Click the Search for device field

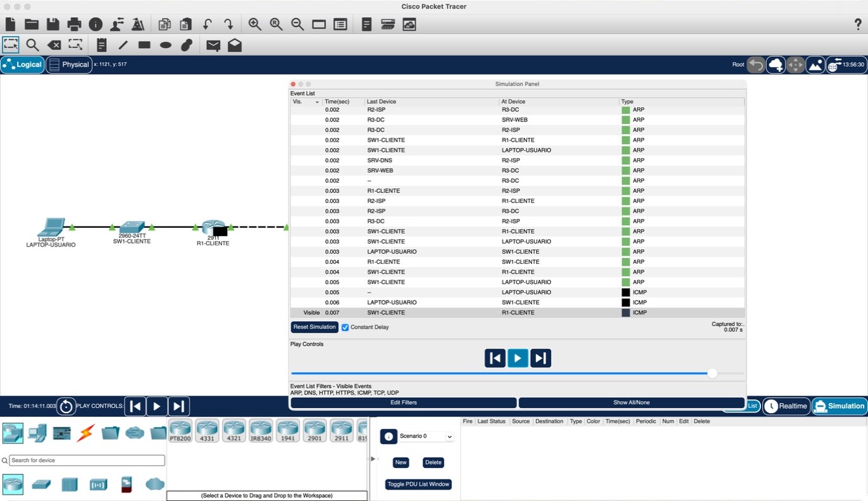click(87, 461)
